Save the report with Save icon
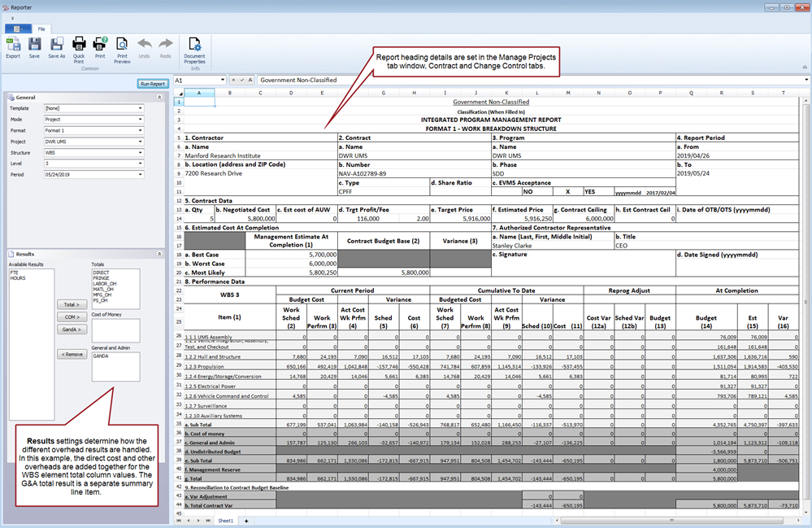 point(34,47)
